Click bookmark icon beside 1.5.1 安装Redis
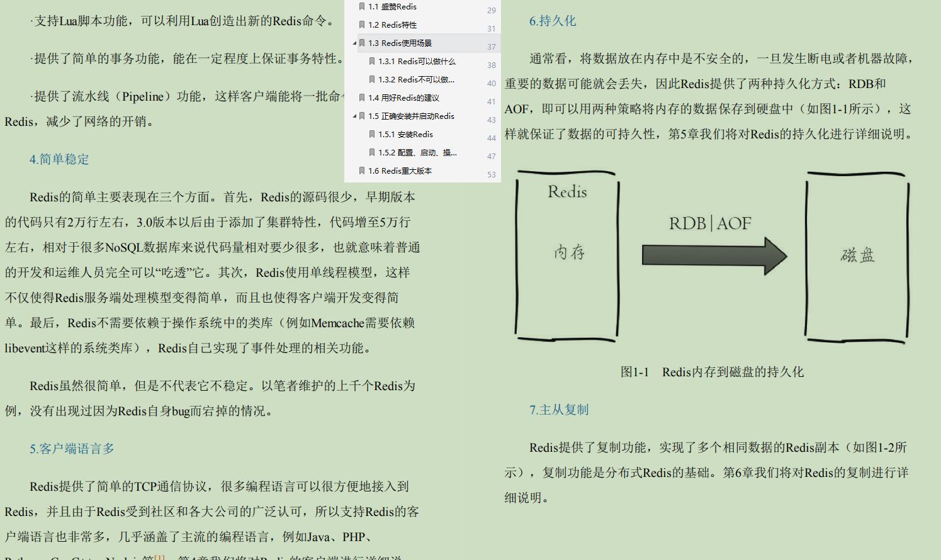The height and width of the screenshot is (560, 941). (x=372, y=135)
